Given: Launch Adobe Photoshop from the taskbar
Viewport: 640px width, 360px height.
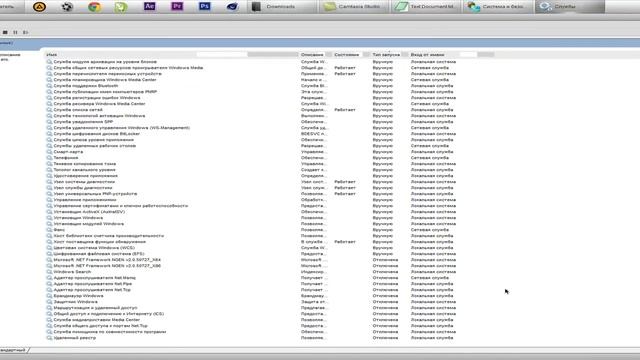Looking at the screenshot, I should (204, 6).
